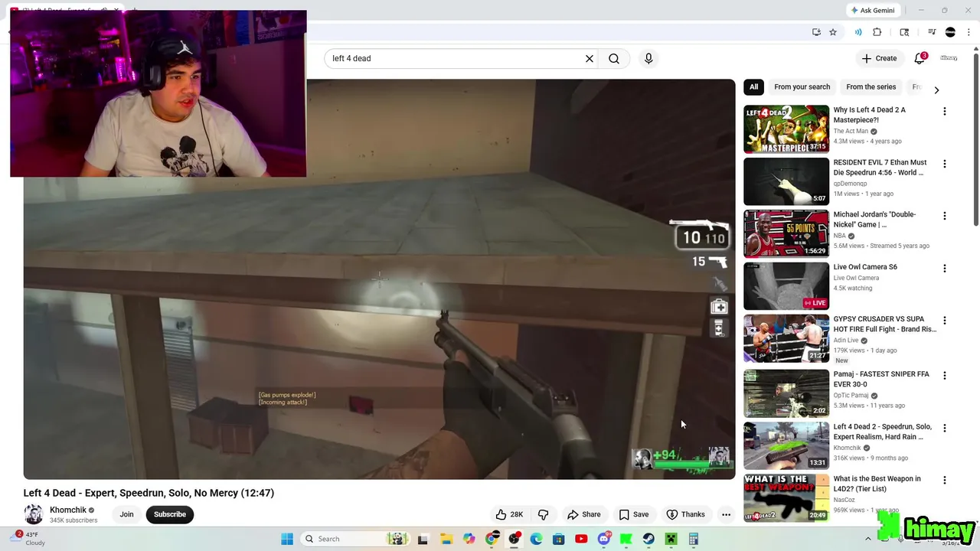Show next filter chips with arrow
This screenshot has height=551, width=980.
click(x=936, y=90)
